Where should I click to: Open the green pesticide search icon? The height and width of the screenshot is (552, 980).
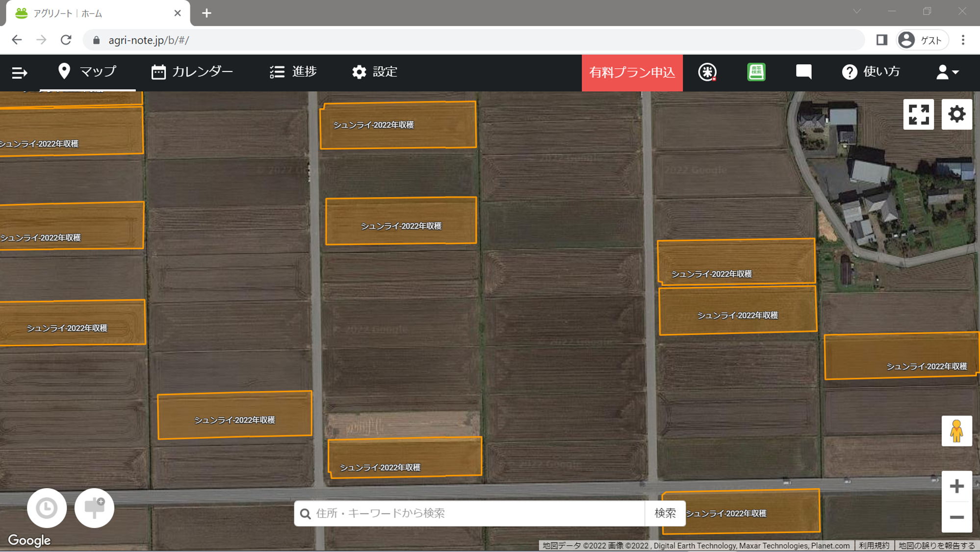[756, 72]
